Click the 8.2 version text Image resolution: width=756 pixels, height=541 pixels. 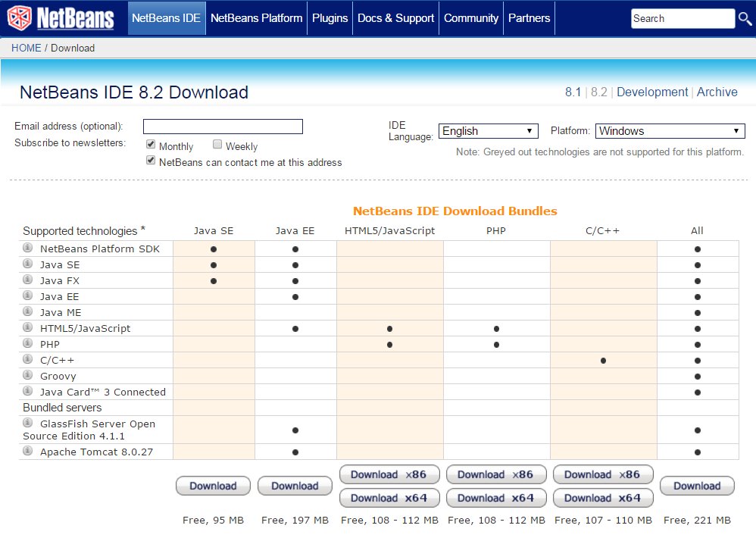[x=599, y=92]
